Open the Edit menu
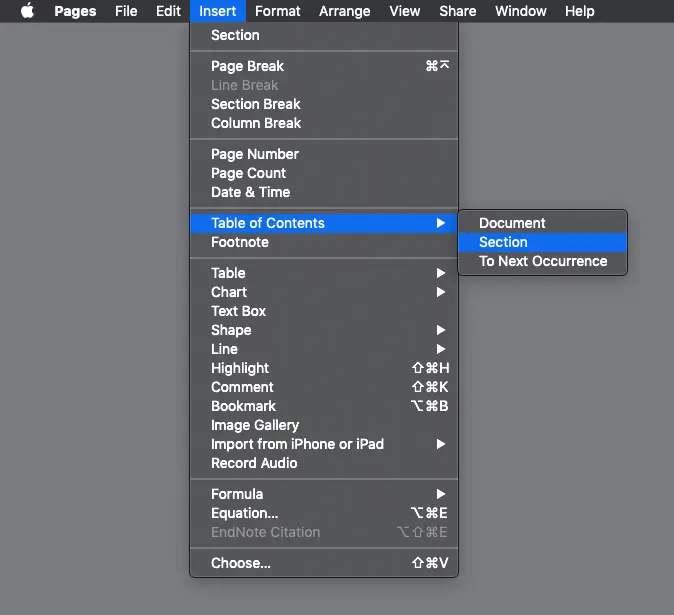Image resolution: width=674 pixels, height=615 pixels. [x=168, y=11]
